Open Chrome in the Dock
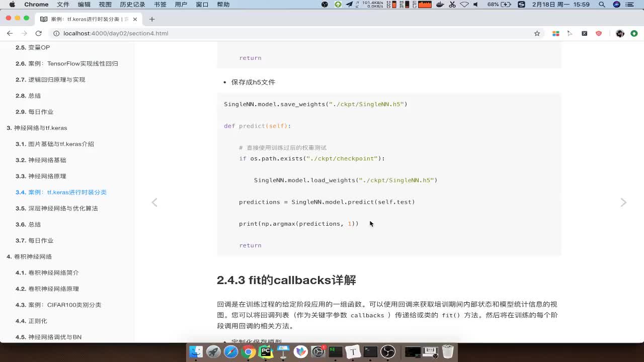This screenshot has height=362, width=644. 248,351
